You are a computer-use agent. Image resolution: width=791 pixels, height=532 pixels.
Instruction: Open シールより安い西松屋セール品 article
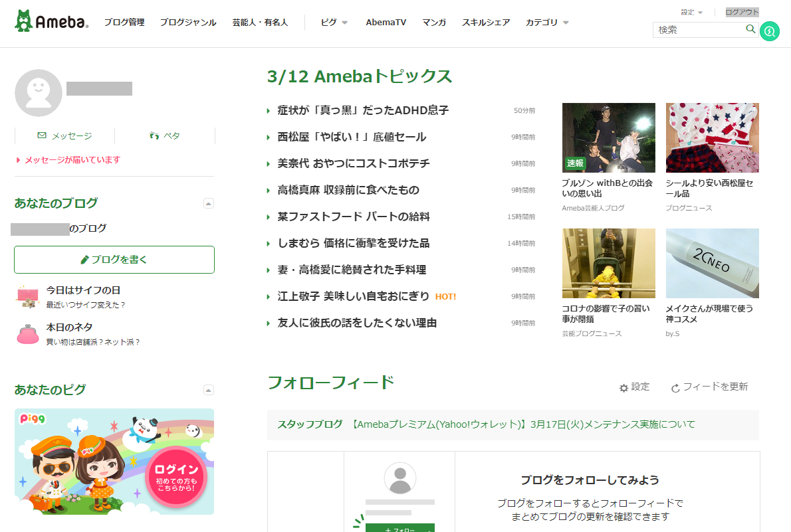[x=709, y=188]
